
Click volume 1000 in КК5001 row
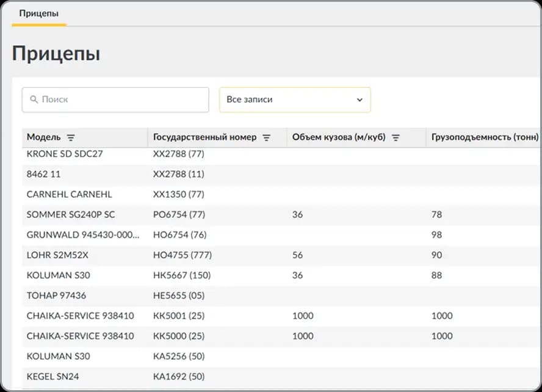pos(303,316)
